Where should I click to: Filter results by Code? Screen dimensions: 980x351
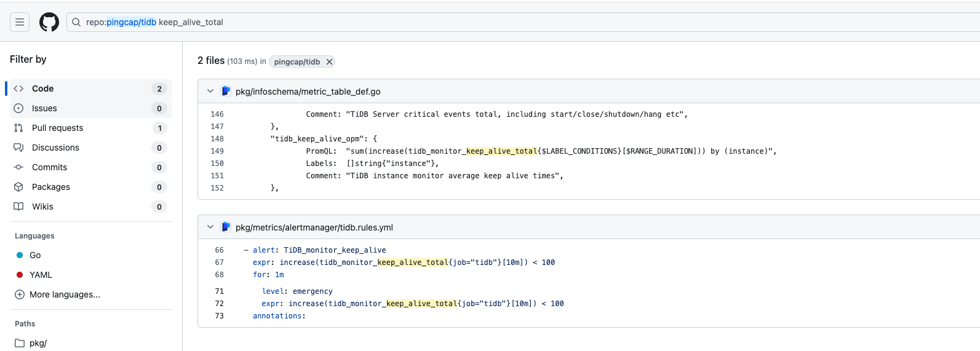click(x=43, y=89)
